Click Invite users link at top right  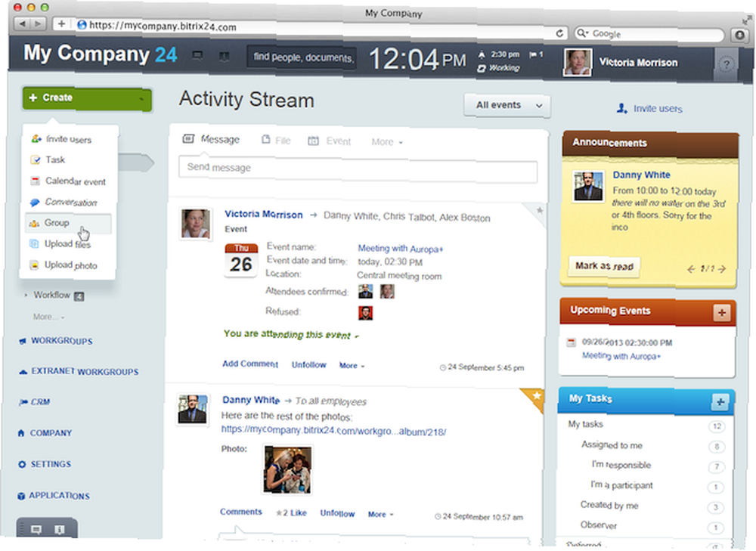[649, 109]
